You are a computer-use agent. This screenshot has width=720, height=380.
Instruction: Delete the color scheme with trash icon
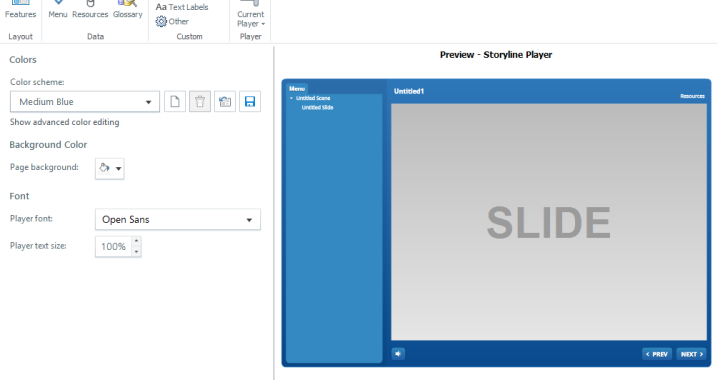click(200, 101)
